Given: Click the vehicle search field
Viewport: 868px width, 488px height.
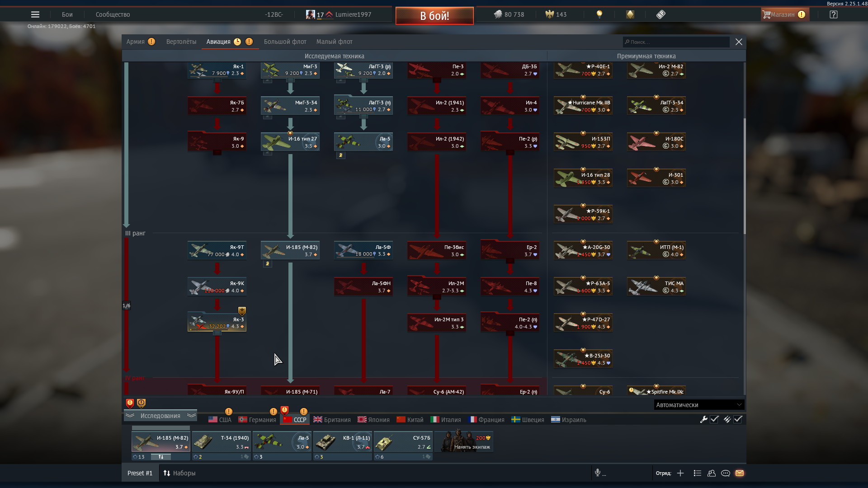Looking at the screenshot, I should (x=676, y=42).
